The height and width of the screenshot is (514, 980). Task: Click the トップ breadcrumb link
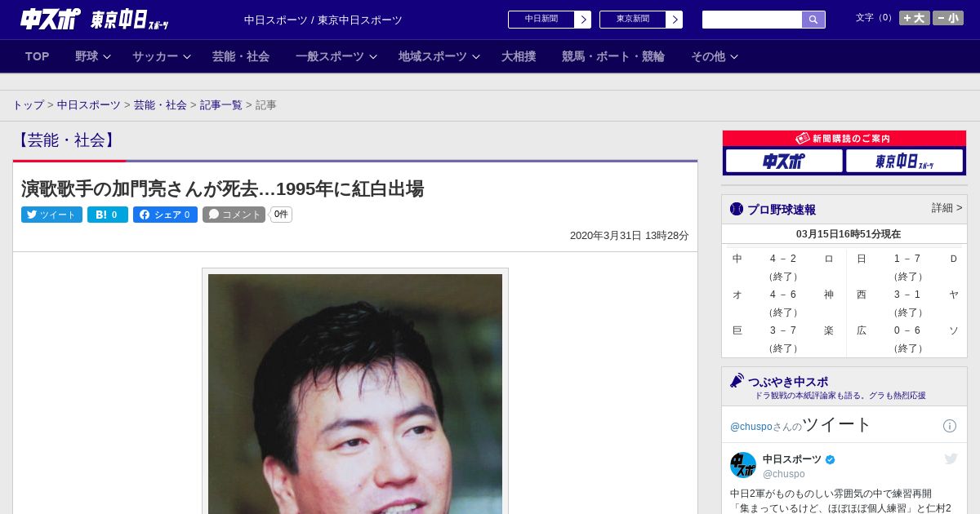pos(28,105)
